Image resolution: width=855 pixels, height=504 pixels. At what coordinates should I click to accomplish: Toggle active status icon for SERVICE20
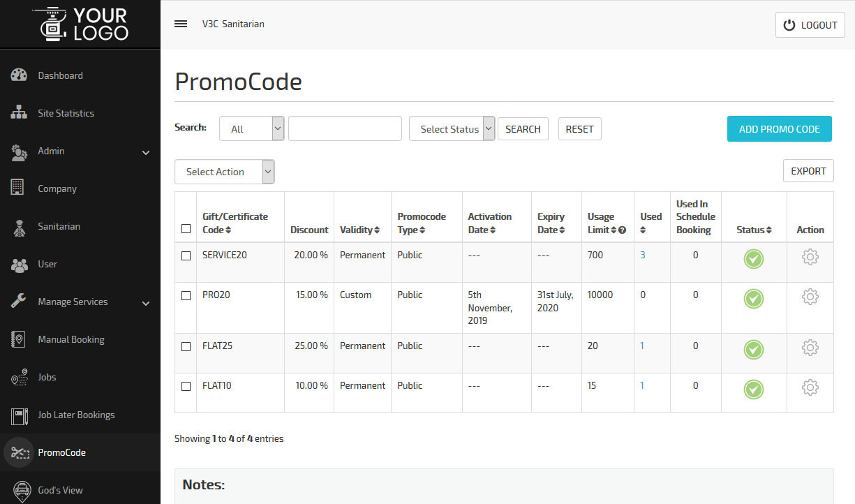coord(754,259)
